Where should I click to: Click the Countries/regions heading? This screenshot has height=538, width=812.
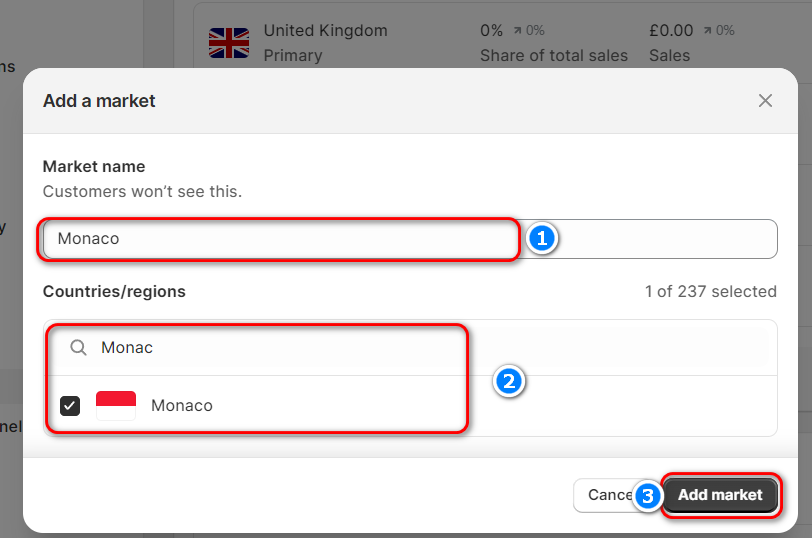114,291
